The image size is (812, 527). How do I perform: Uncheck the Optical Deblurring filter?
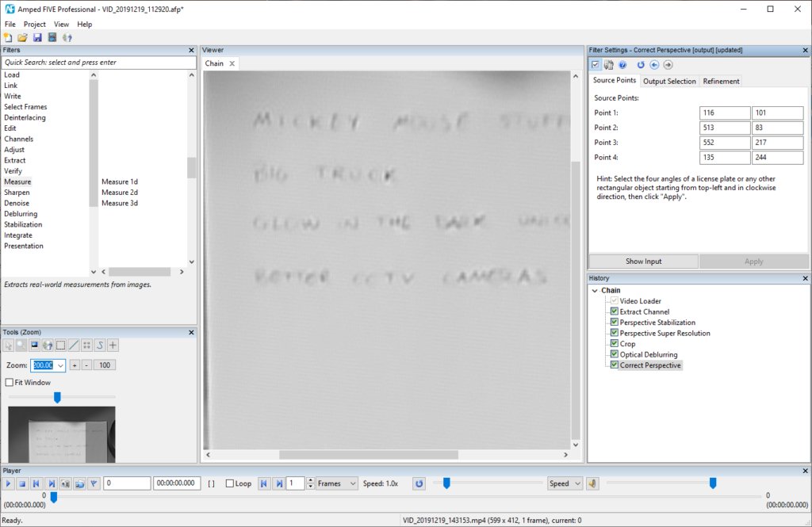pyautogui.click(x=615, y=354)
